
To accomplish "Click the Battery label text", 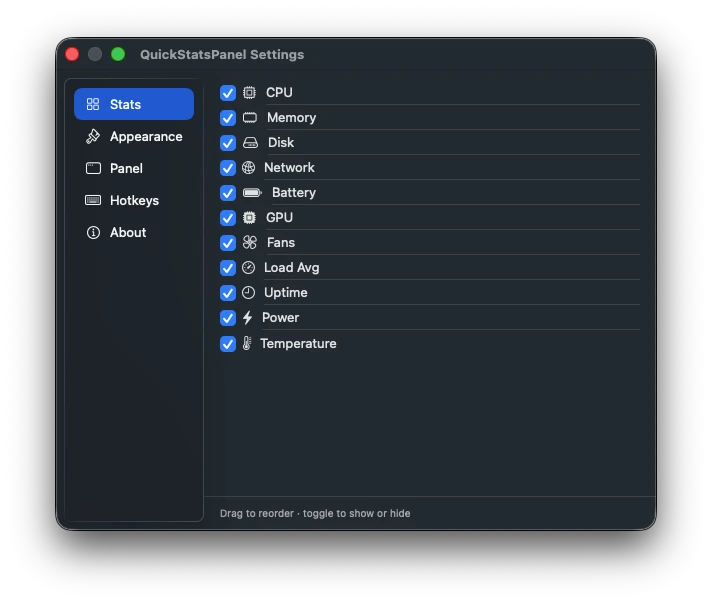I will [294, 193].
